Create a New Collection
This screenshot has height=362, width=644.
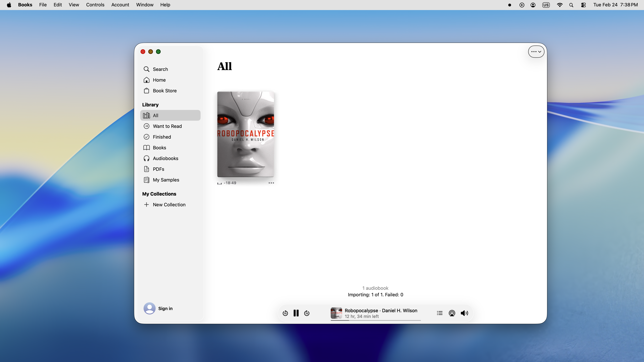169,204
